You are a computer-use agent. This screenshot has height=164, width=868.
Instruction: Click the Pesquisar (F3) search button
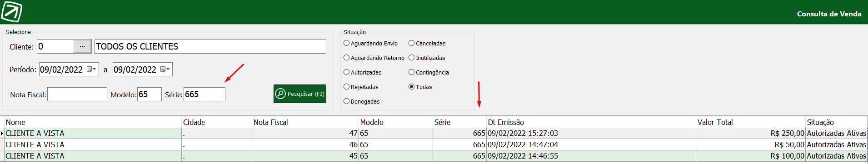point(300,94)
